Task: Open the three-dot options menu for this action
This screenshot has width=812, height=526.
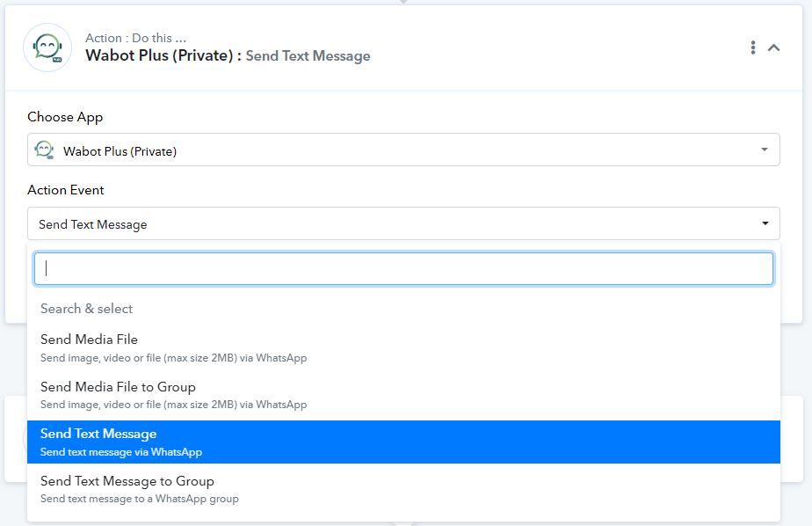Action: [753, 47]
